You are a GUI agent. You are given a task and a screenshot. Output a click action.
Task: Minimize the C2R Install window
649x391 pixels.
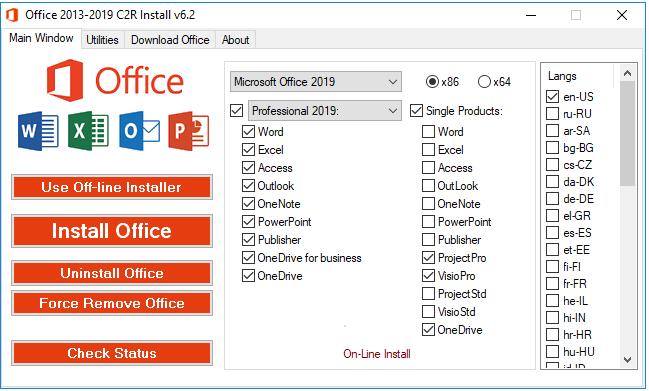pos(531,15)
